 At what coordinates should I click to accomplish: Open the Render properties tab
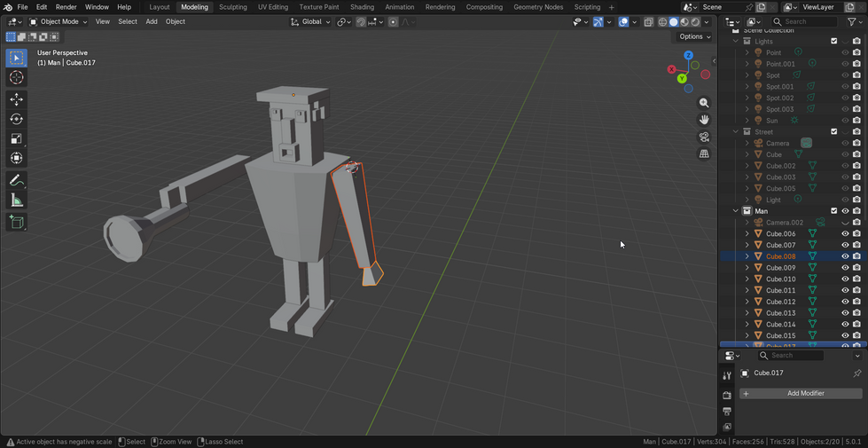(x=727, y=395)
